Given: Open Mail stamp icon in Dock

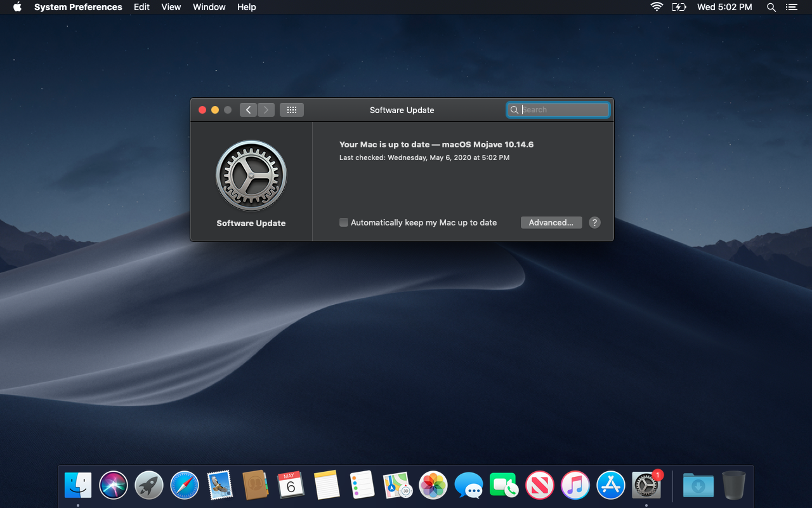Looking at the screenshot, I should 220,486.
